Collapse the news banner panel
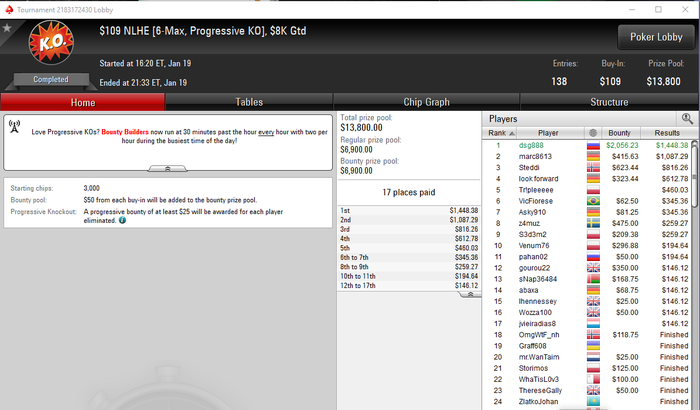The width and height of the screenshot is (700, 410). pyautogui.click(x=167, y=168)
